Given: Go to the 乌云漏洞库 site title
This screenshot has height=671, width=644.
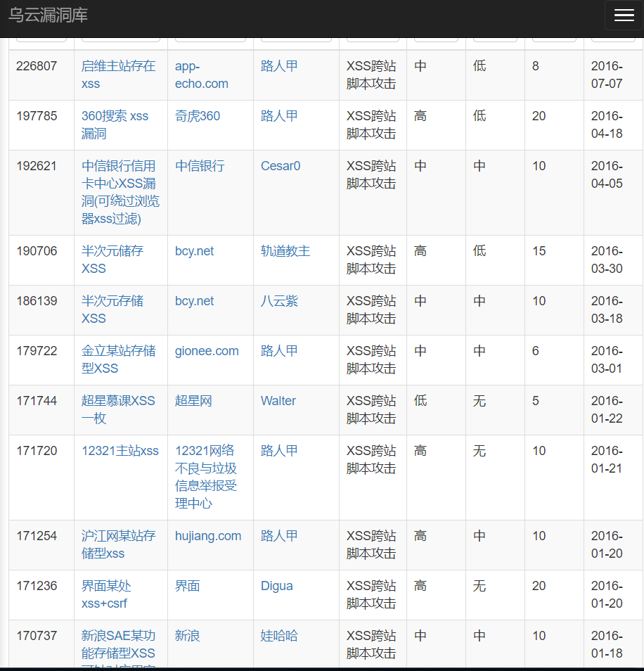Looking at the screenshot, I should tap(48, 15).
